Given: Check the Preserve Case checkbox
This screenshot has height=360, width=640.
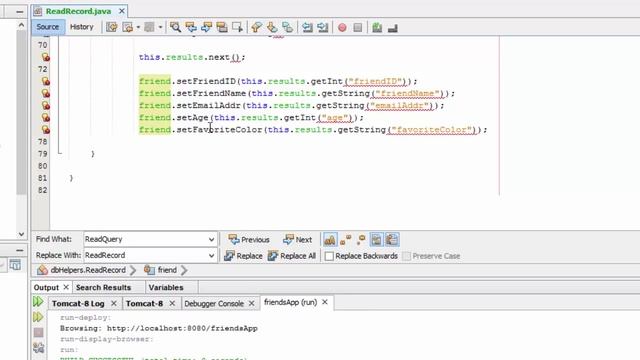Looking at the screenshot, I should coord(407,256).
